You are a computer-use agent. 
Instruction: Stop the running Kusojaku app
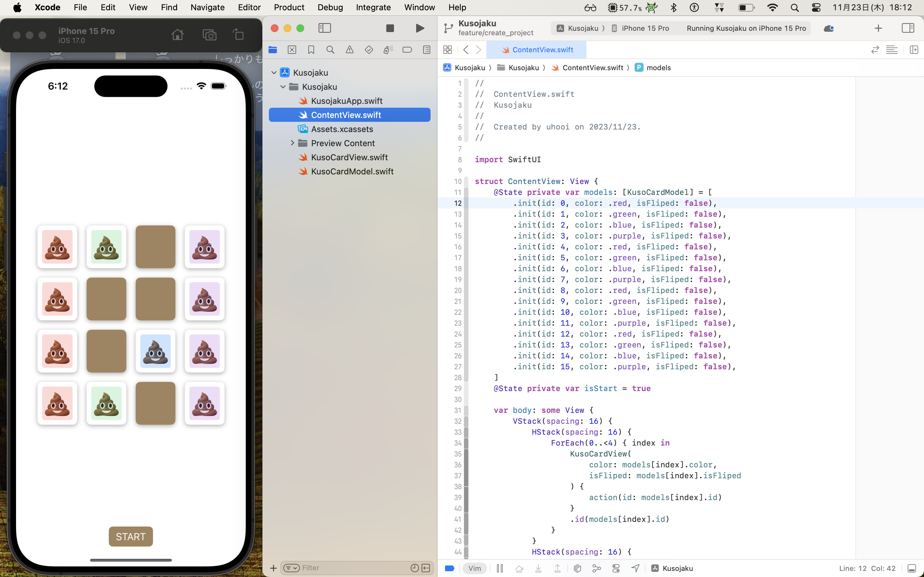pyautogui.click(x=390, y=28)
